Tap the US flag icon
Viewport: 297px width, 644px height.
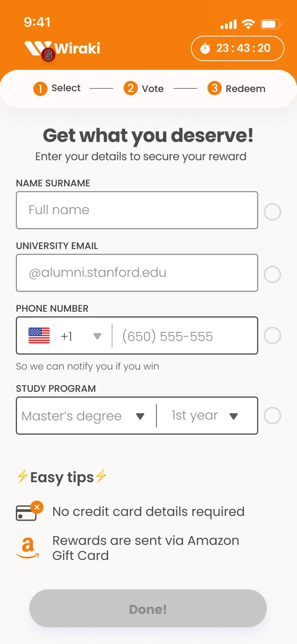click(x=39, y=336)
